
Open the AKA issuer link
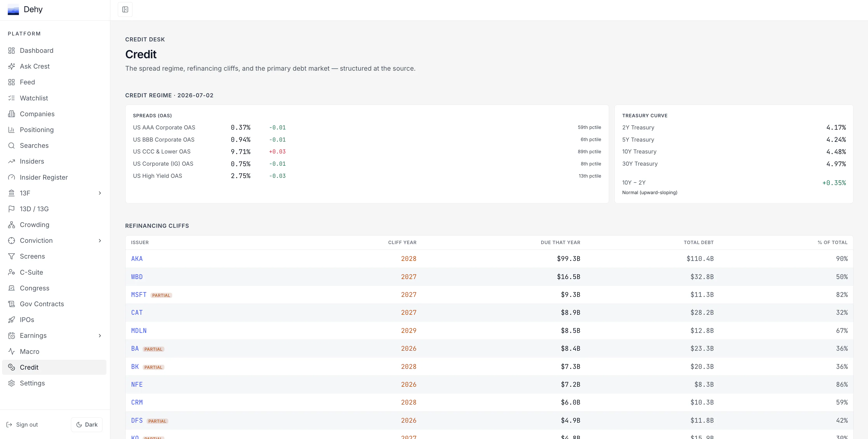click(x=137, y=259)
